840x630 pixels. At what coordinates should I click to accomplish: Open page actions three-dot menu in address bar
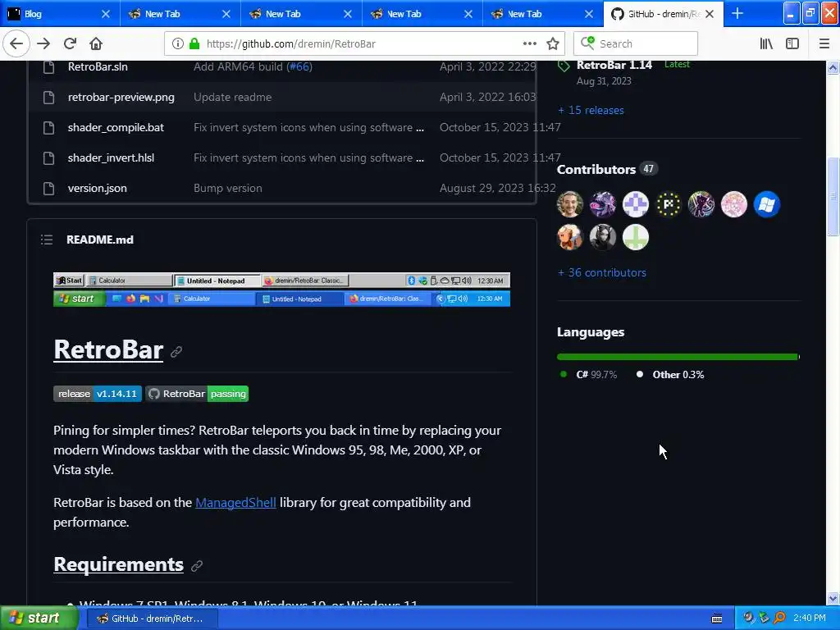coord(529,43)
